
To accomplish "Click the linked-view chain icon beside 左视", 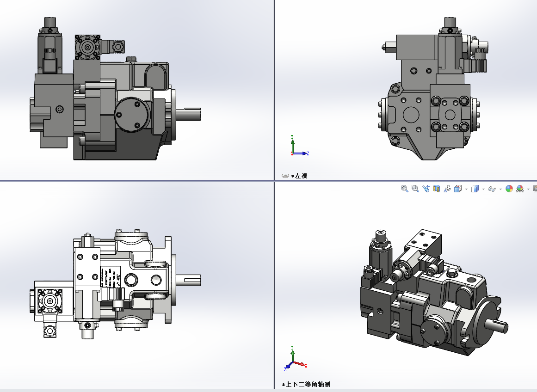I will pyautogui.click(x=285, y=176).
